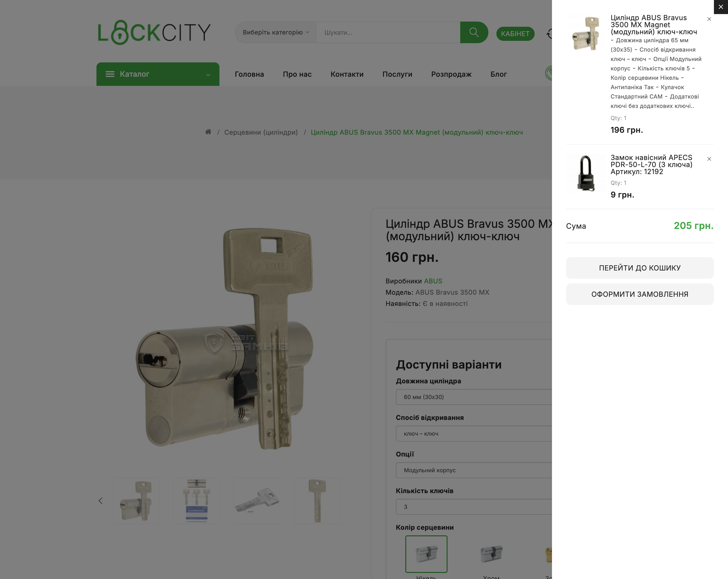Click previous thumbnail arrow in gallery
The width and height of the screenshot is (728, 579).
[100, 501]
